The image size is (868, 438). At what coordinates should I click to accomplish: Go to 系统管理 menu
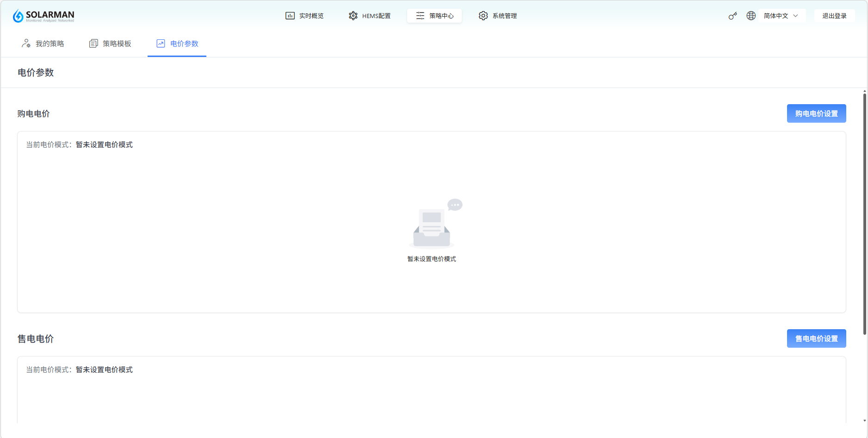click(504, 16)
